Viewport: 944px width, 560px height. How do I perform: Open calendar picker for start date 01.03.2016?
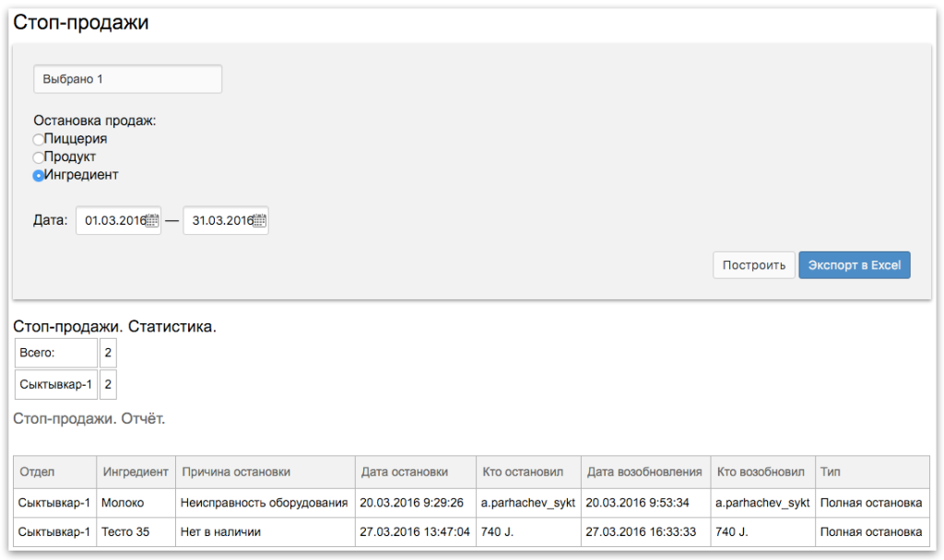152,221
